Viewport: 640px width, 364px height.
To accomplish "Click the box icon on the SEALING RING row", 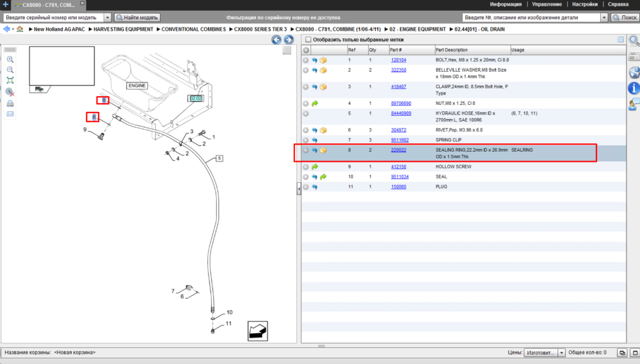I will click(x=323, y=150).
